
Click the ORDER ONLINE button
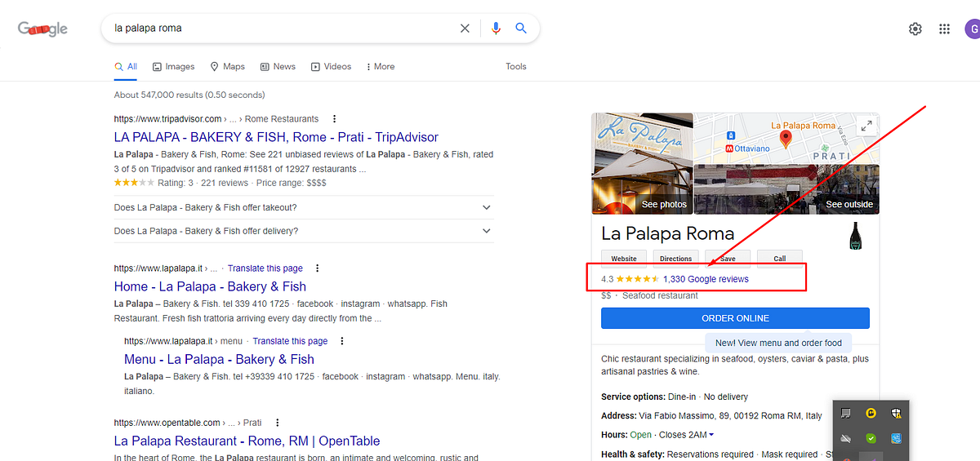click(735, 318)
